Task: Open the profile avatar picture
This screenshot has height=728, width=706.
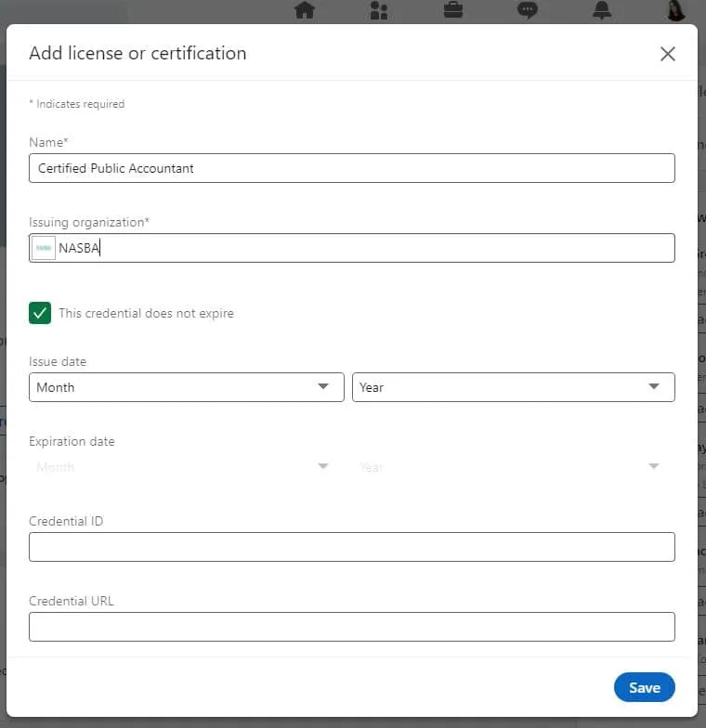Action: (x=676, y=10)
